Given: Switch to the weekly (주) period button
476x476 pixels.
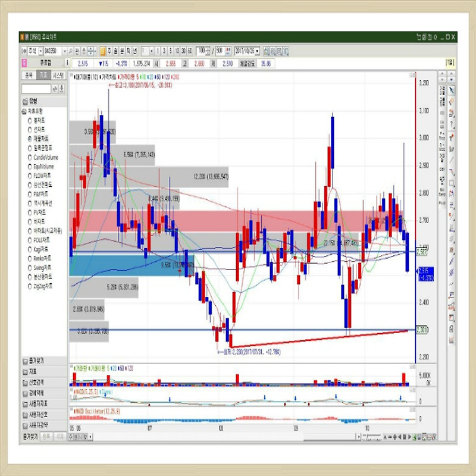Looking at the screenshot, I should [x=109, y=51].
